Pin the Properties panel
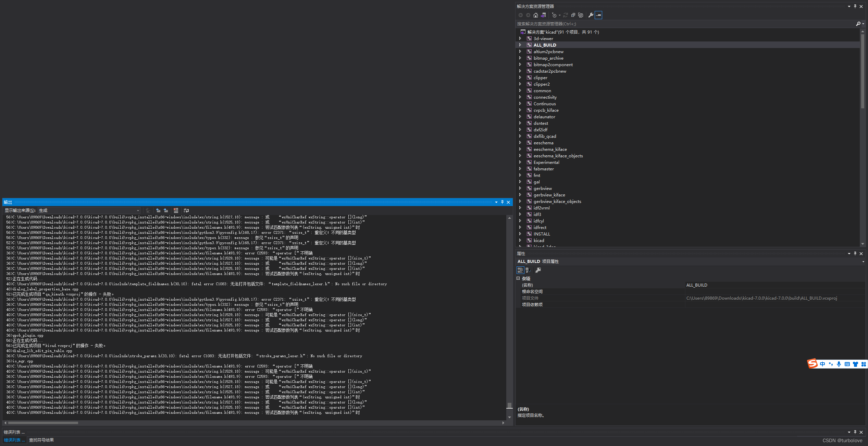 coord(855,253)
